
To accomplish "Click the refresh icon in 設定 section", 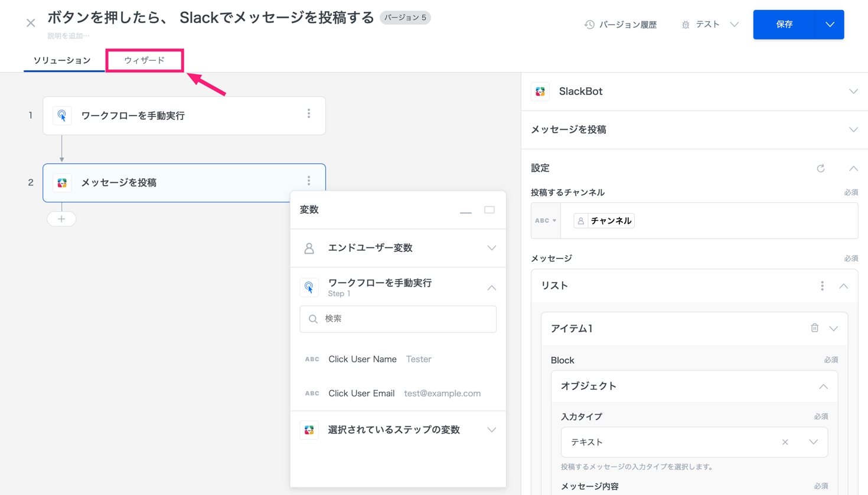I will click(x=820, y=168).
